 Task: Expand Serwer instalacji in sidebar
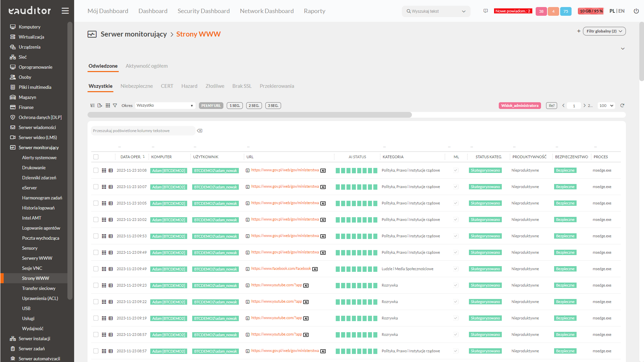pyautogui.click(x=34, y=339)
